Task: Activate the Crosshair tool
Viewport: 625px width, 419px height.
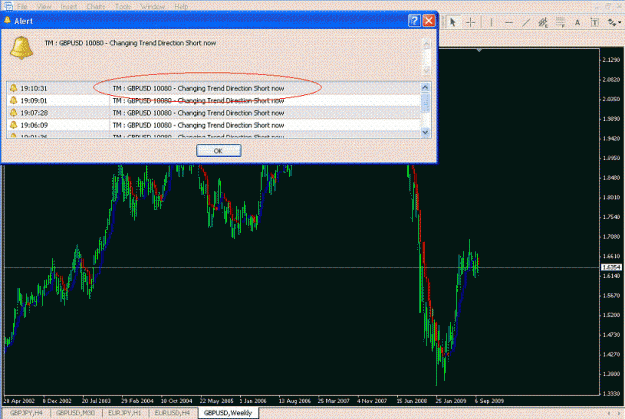Action: (470, 22)
